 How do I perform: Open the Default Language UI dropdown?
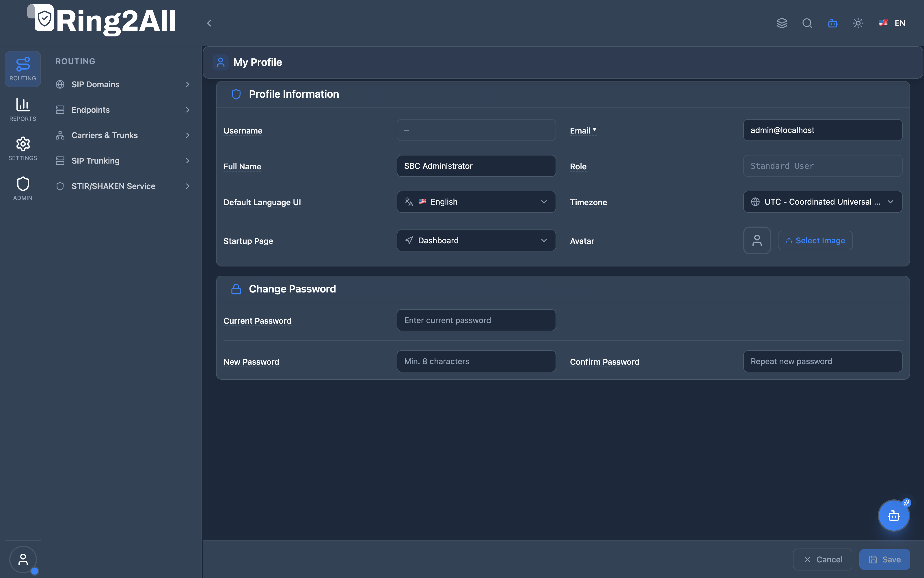pyautogui.click(x=476, y=202)
